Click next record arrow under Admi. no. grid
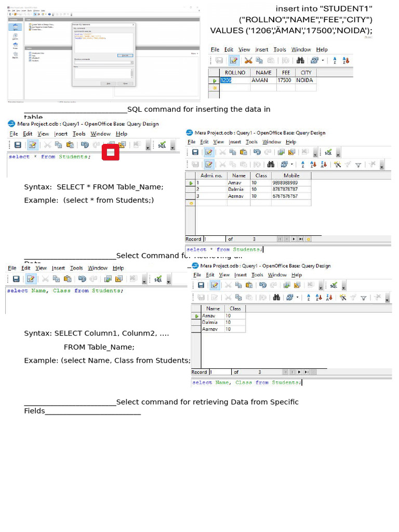 [294, 239]
